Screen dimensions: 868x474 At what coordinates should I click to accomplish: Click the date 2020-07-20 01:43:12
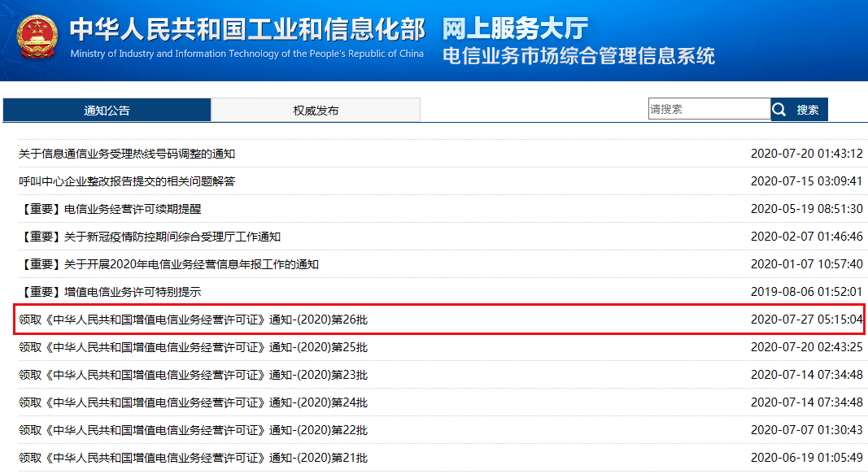point(806,154)
